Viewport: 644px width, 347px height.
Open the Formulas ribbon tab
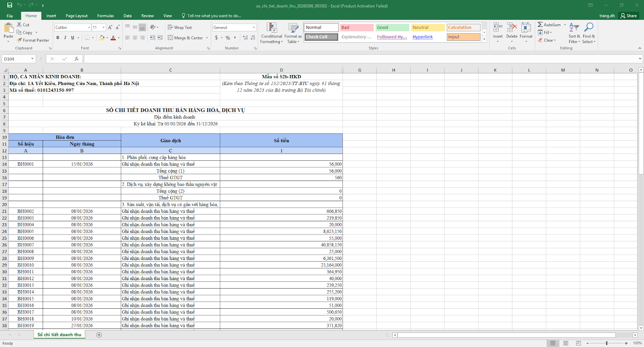tap(105, 16)
